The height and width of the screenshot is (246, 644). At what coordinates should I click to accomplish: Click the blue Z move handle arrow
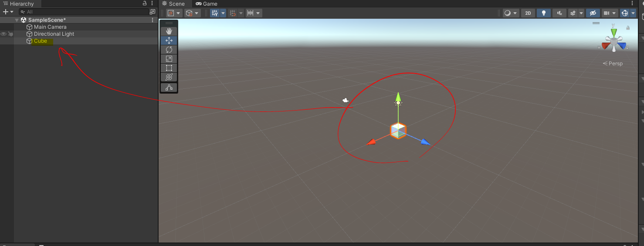(425, 142)
